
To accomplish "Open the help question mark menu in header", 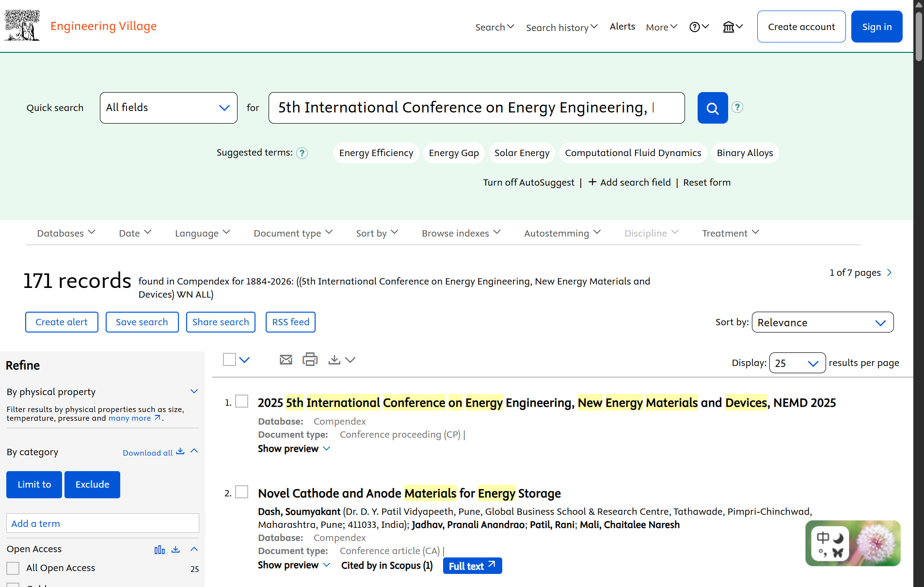I will tap(699, 27).
